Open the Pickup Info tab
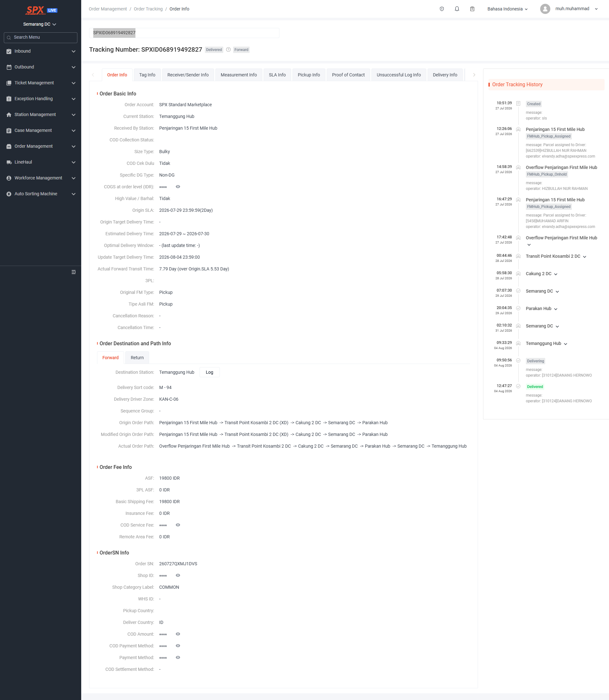This screenshot has width=609, height=700. tap(309, 75)
